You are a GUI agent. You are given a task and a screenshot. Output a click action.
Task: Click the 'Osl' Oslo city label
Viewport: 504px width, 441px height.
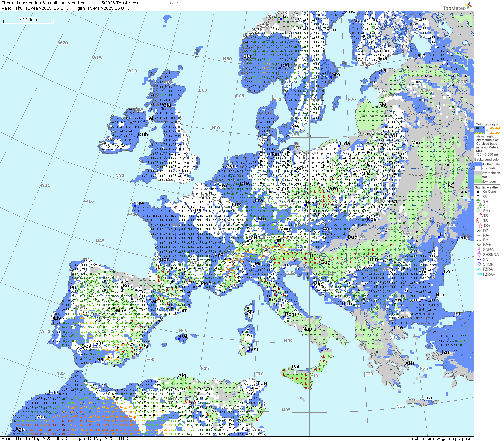click(285, 65)
